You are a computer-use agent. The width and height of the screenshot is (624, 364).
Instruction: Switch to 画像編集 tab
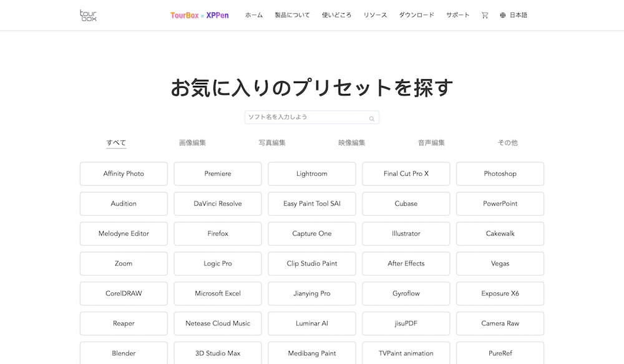point(192,143)
